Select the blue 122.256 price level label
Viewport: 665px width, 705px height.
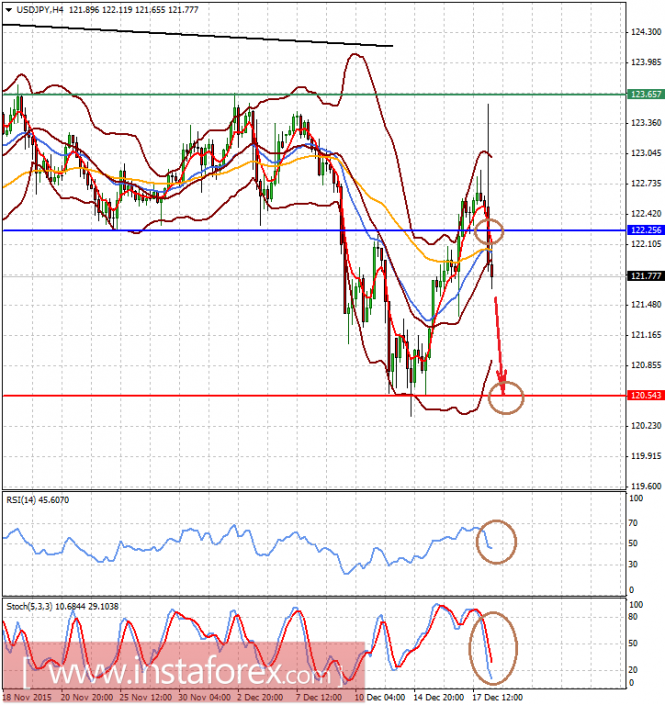tap(646, 230)
